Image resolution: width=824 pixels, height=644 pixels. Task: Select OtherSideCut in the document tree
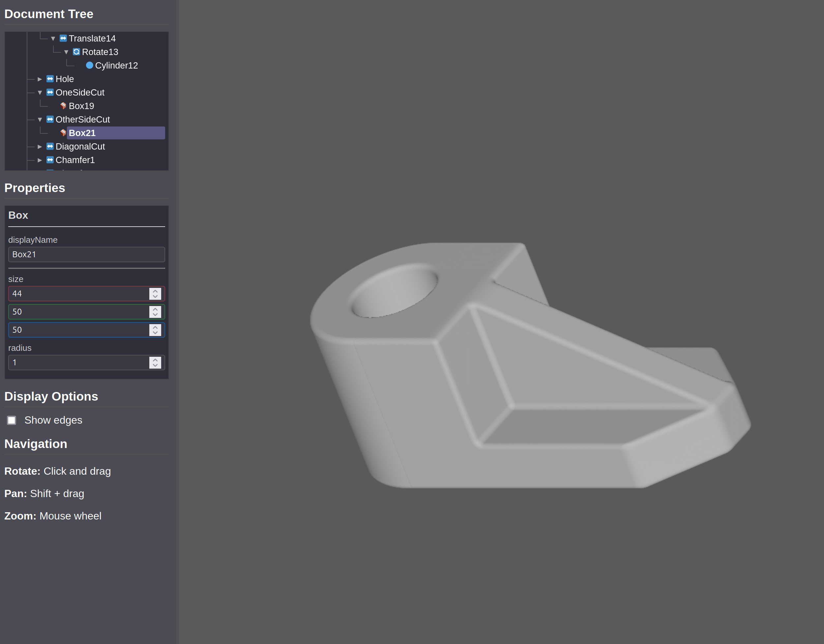click(83, 120)
